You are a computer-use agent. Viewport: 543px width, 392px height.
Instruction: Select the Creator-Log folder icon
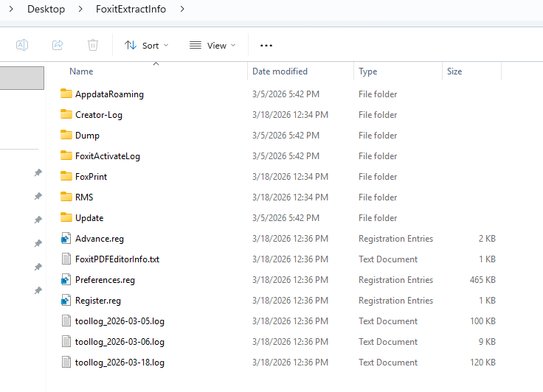pos(66,114)
